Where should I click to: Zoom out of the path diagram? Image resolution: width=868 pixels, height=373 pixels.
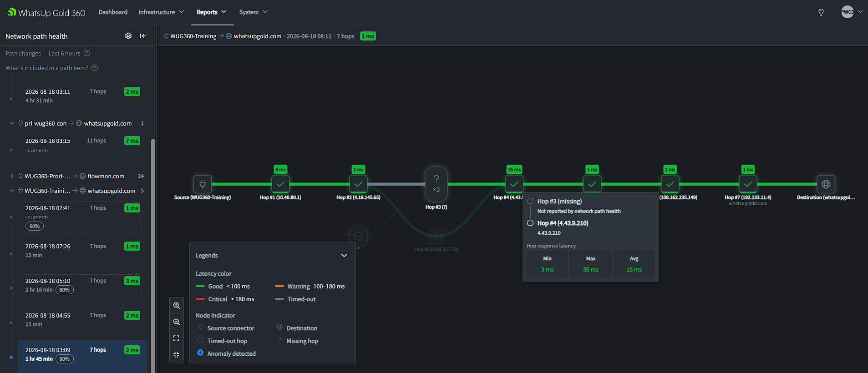click(177, 322)
